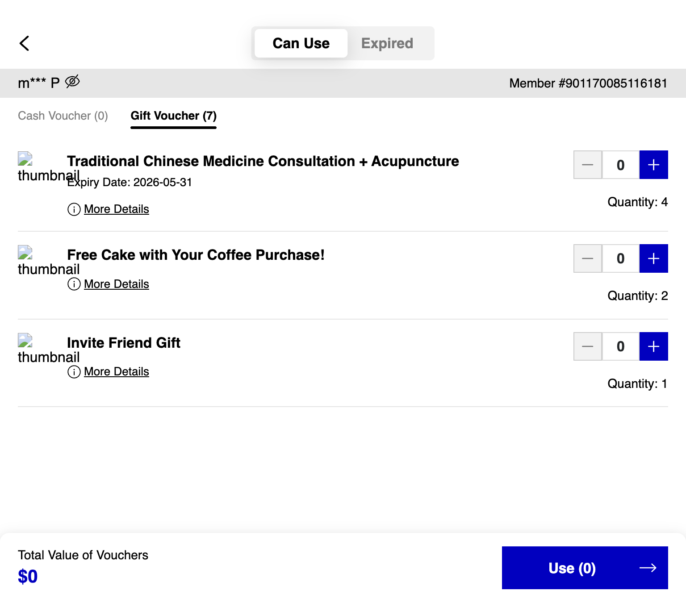Toggle member name visibility eye icon
This screenshot has height=616, width=686.
click(x=72, y=82)
